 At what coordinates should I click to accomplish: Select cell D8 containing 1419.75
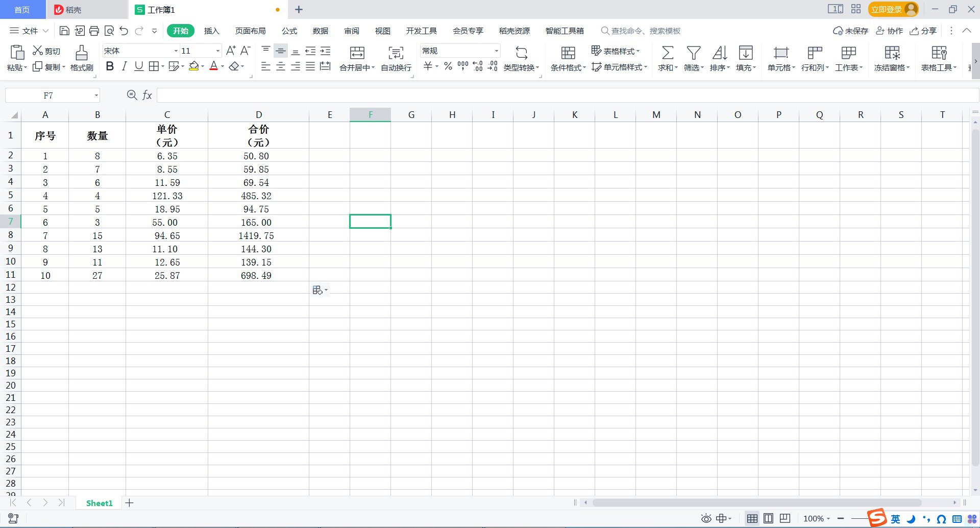tap(259, 235)
